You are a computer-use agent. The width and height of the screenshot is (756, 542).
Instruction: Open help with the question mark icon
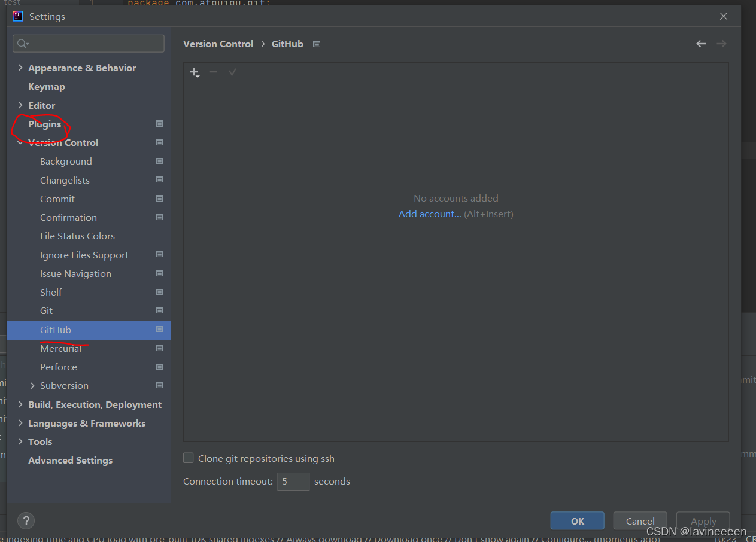coord(26,520)
